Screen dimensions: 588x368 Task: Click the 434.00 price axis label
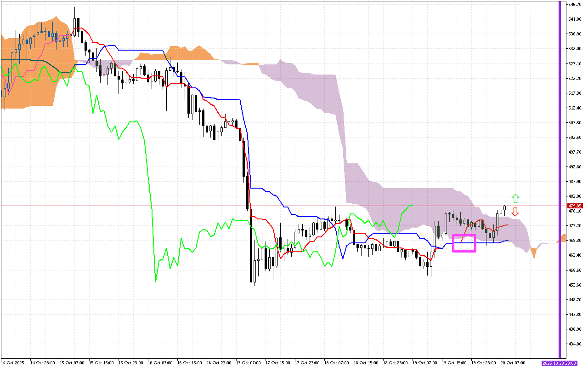coord(576,344)
